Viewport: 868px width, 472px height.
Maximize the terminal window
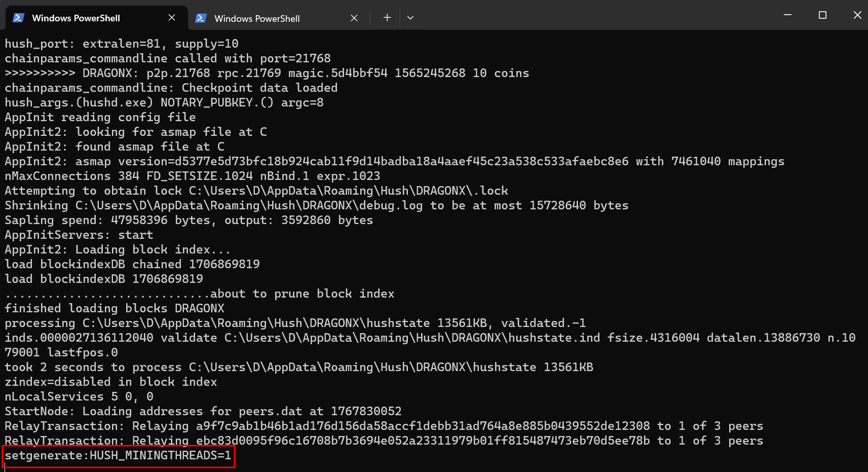point(822,15)
